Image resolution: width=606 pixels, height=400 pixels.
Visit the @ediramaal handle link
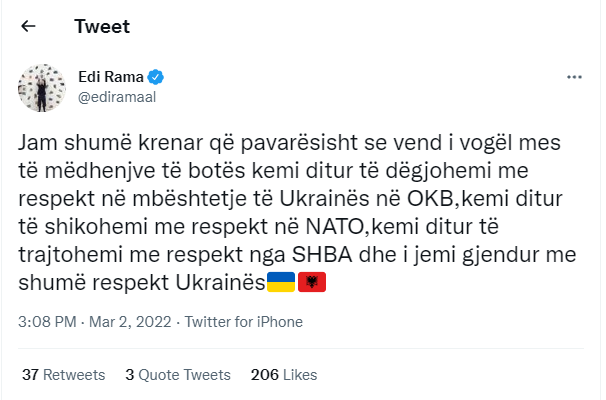[x=115, y=96]
